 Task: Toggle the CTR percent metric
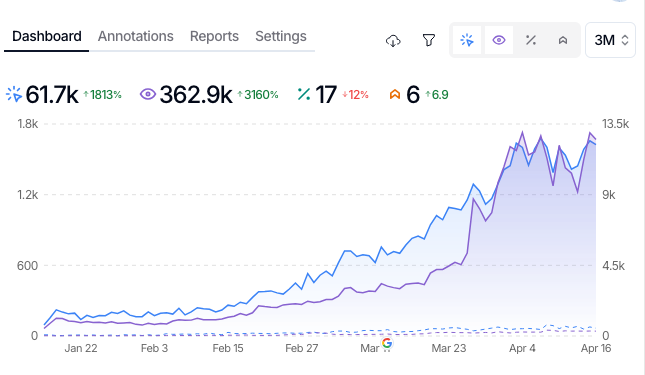tap(531, 40)
